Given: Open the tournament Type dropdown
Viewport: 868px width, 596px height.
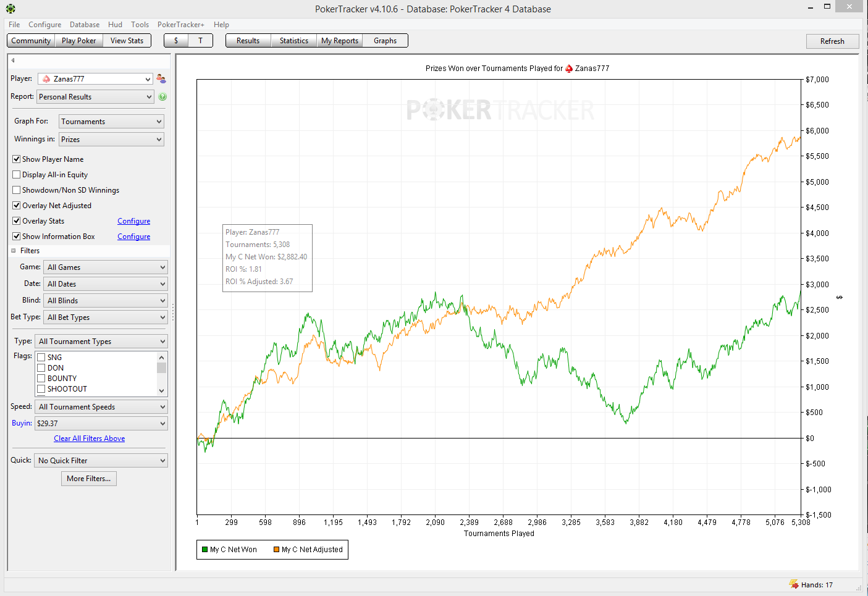Looking at the screenshot, I should click(102, 342).
